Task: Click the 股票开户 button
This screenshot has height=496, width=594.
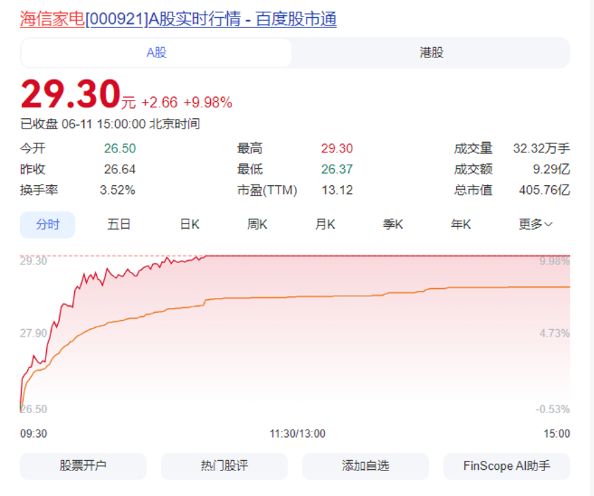Action: coord(83,466)
